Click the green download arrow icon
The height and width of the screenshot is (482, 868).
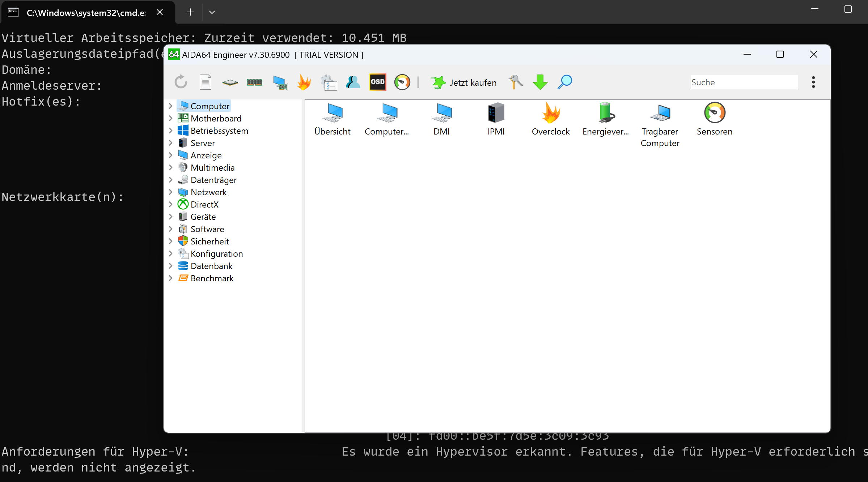540,82
